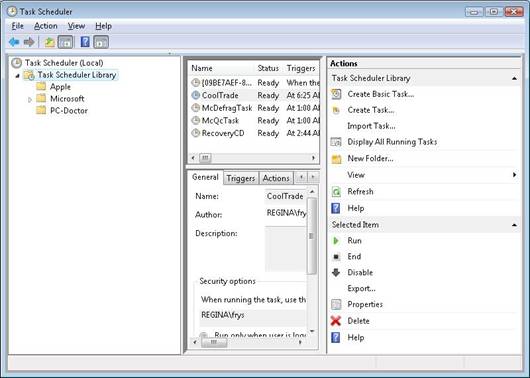Click the clock icon next to RecoveryCD
Screen dimensions: 530x378
point(195,133)
